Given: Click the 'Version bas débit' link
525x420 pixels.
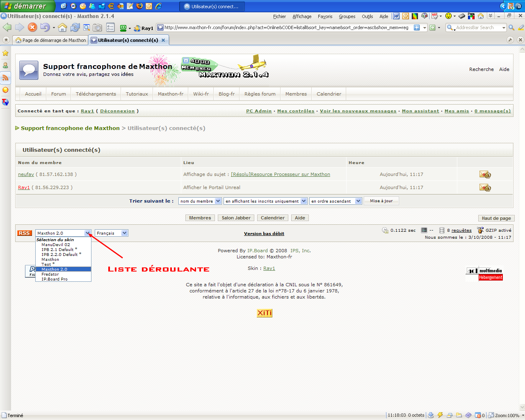Looking at the screenshot, I should pos(264,233).
